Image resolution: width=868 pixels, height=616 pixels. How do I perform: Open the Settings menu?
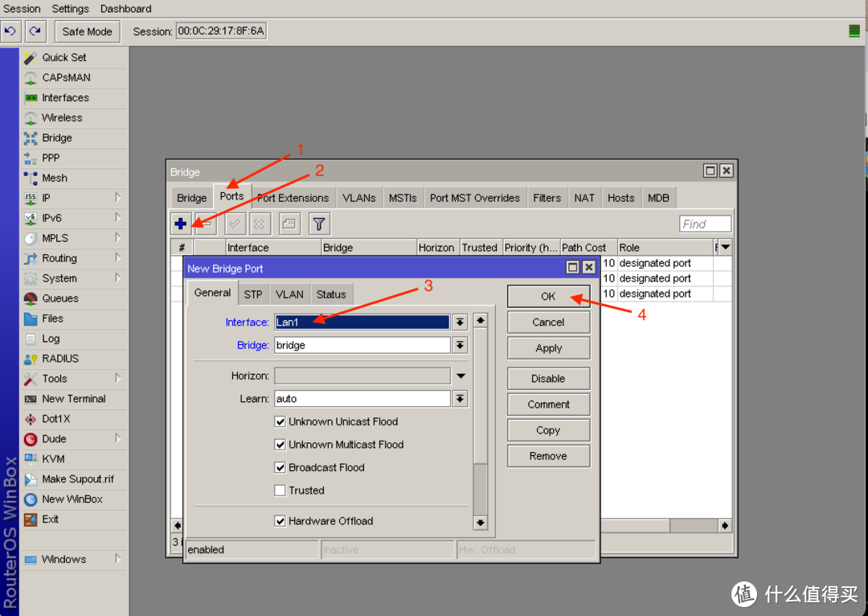pos(70,9)
